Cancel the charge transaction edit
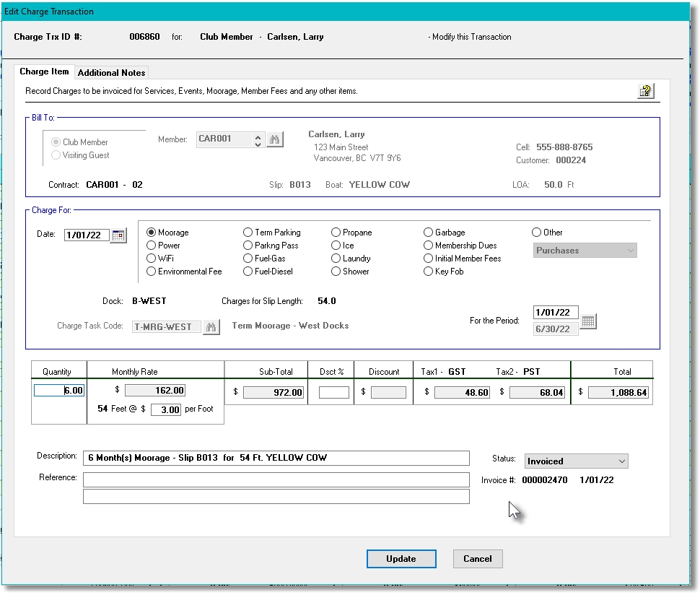 (x=477, y=558)
